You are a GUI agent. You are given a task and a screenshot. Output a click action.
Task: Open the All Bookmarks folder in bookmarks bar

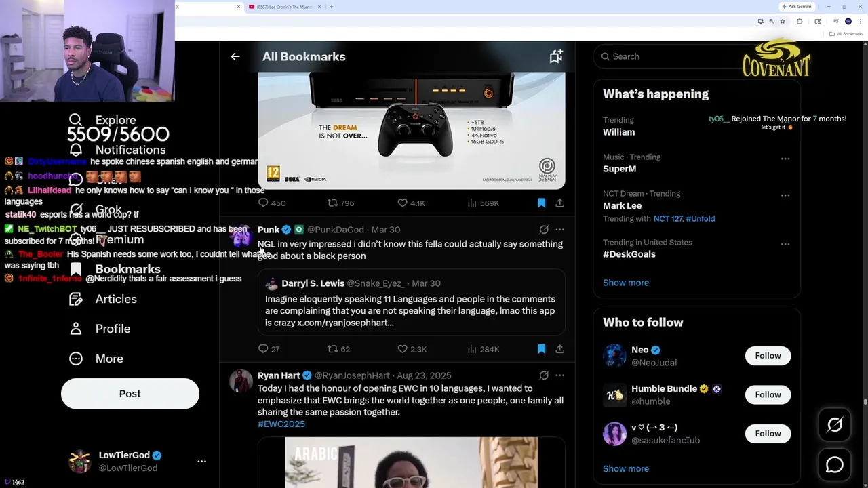coord(846,34)
